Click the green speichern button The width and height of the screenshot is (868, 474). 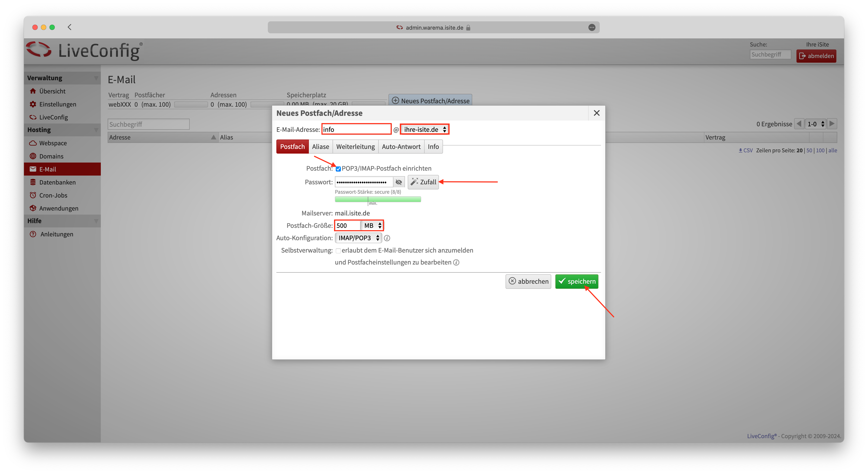coord(576,281)
